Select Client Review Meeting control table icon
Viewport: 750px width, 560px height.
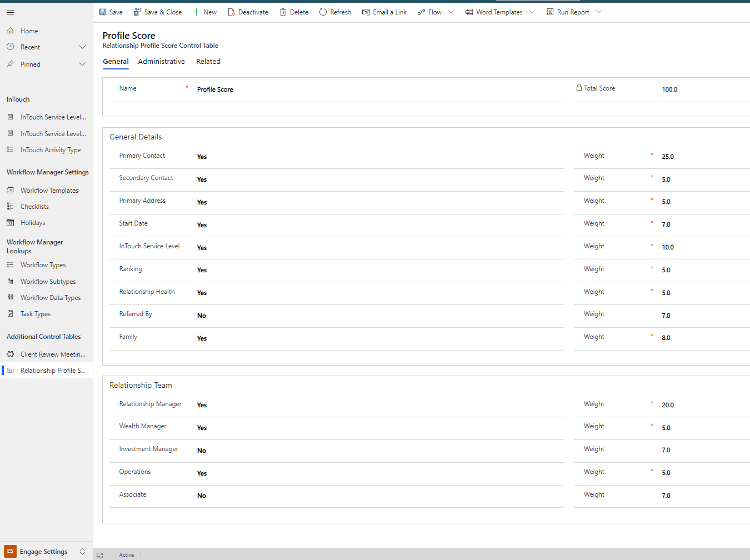11,354
